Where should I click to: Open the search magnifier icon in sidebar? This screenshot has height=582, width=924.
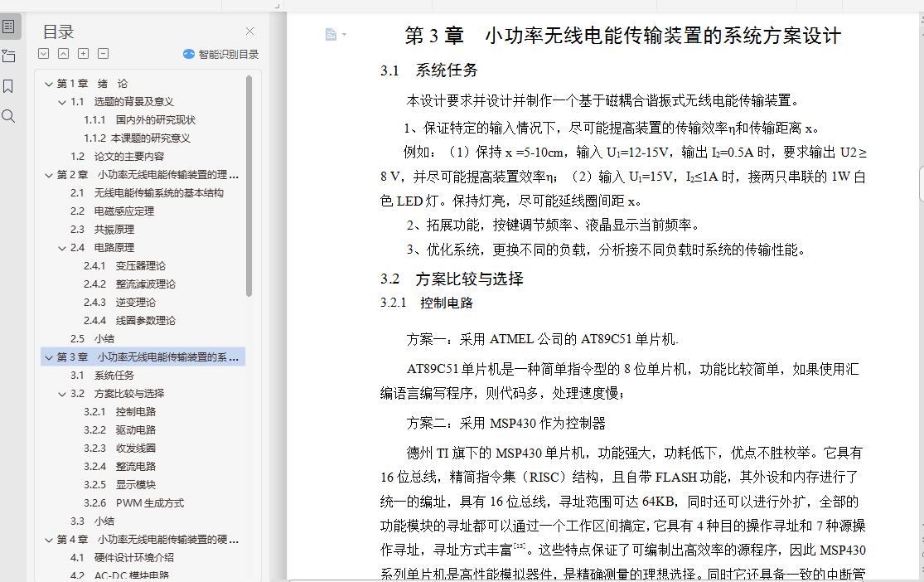[8, 116]
